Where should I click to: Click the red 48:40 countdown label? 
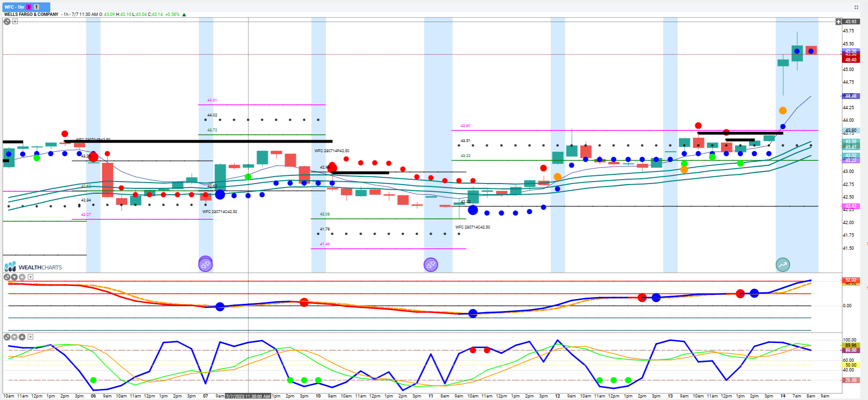point(851,59)
